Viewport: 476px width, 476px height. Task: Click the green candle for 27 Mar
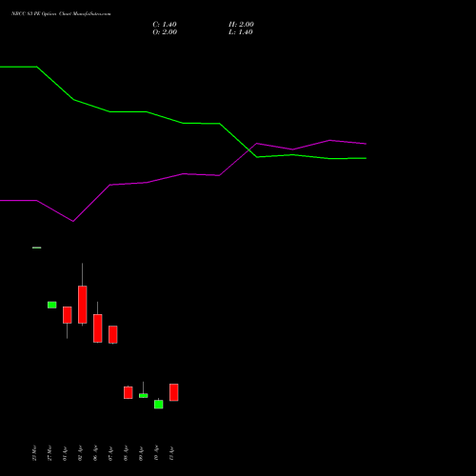52,305
